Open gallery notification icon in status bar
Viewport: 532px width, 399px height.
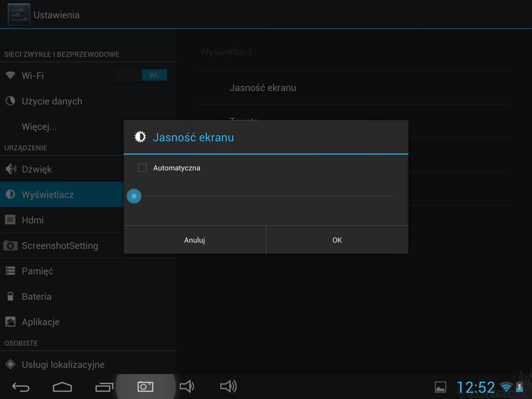click(440, 387)
